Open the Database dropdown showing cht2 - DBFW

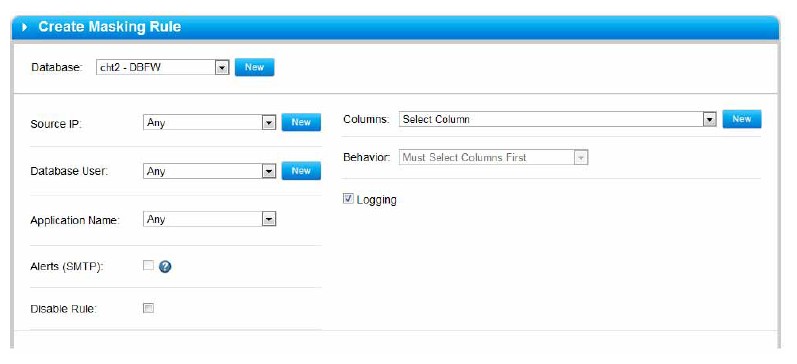[x=163, y=67]
